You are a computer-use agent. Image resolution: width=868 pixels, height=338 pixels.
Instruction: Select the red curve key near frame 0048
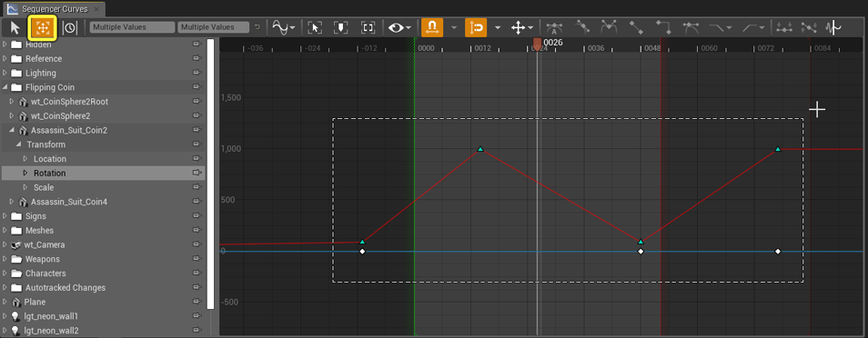click(641, 242)
